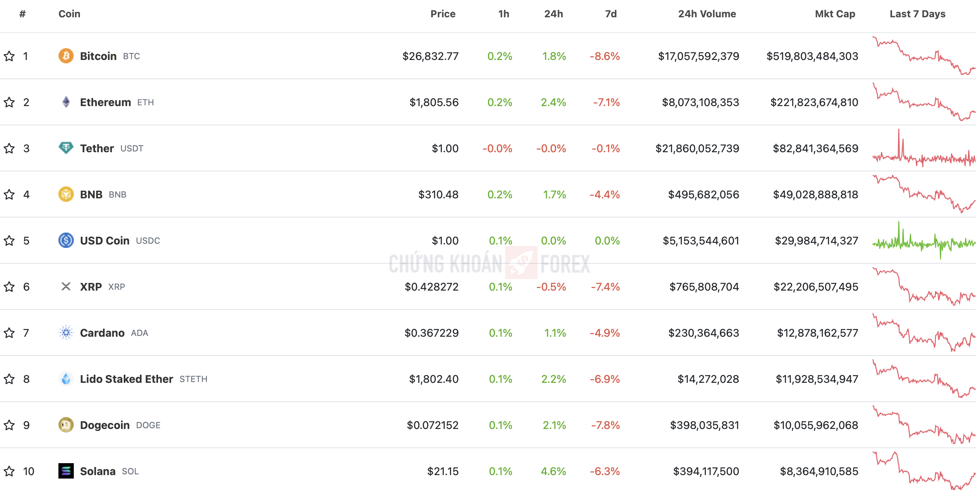Image resolution: width=980 pixels, height=492 pixels.
Task: Click Lido Staked Ether volume $14,272,028
Action: 708,379
